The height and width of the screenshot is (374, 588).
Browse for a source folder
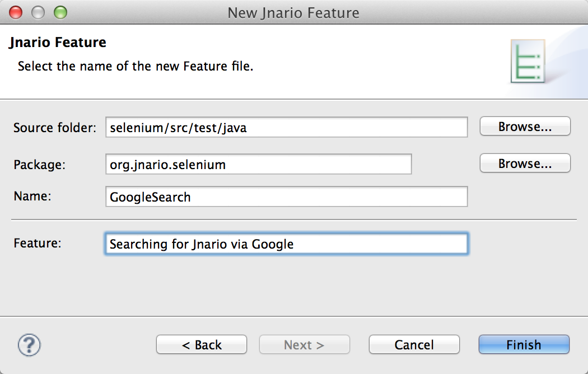click(x=524, y=126)
